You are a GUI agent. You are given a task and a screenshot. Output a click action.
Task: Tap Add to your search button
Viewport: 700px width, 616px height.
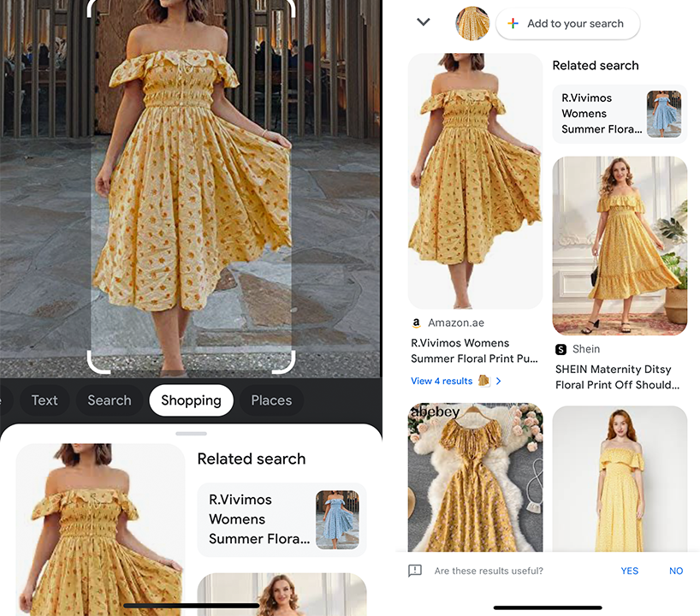point(568,24)
